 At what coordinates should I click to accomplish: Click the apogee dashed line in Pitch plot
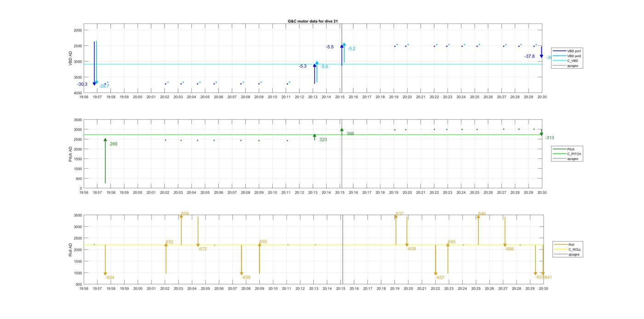[x=342, y=154]
